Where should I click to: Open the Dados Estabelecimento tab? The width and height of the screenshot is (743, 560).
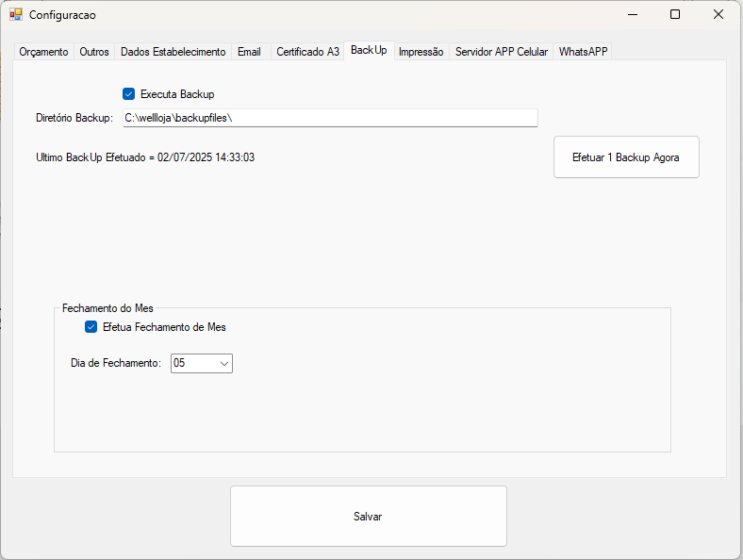pos(173,52)
